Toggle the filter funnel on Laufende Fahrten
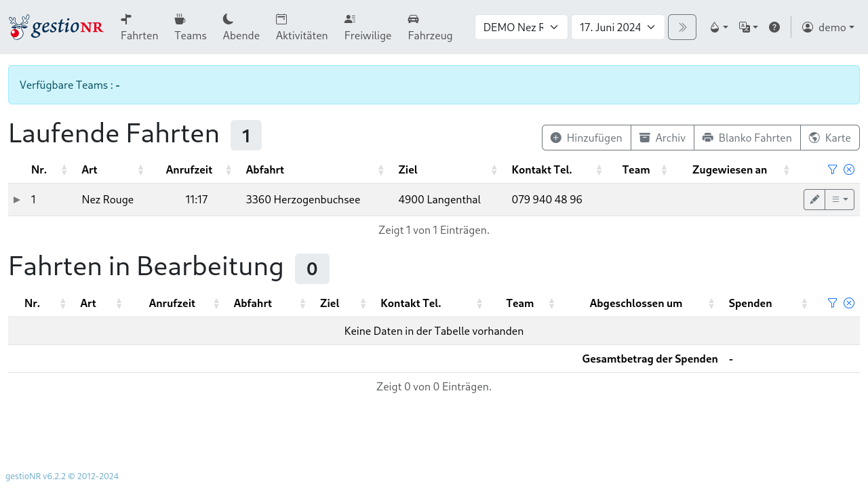 click(x=832, y=169)
